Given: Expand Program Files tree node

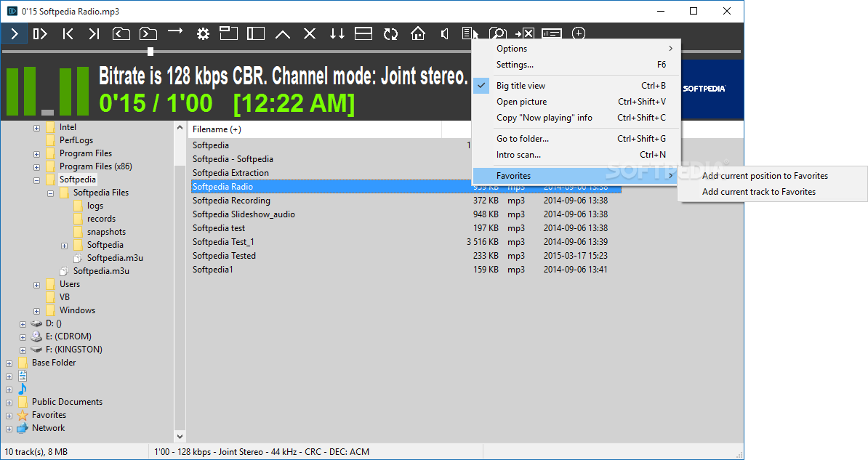Looking at the screenshot, I should coord(36,154).
